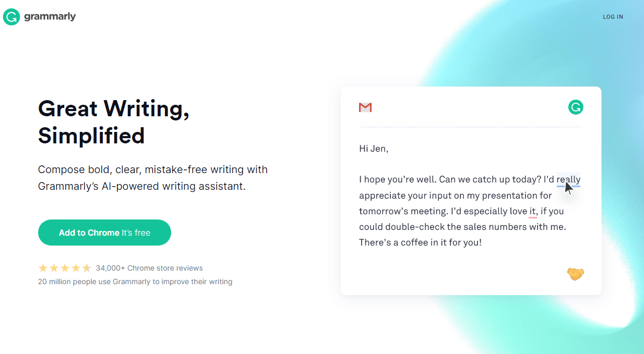Click the green Grammarly logo icon in the header
644x354 pixels.
pyautogui.click(x=11, y=17)
